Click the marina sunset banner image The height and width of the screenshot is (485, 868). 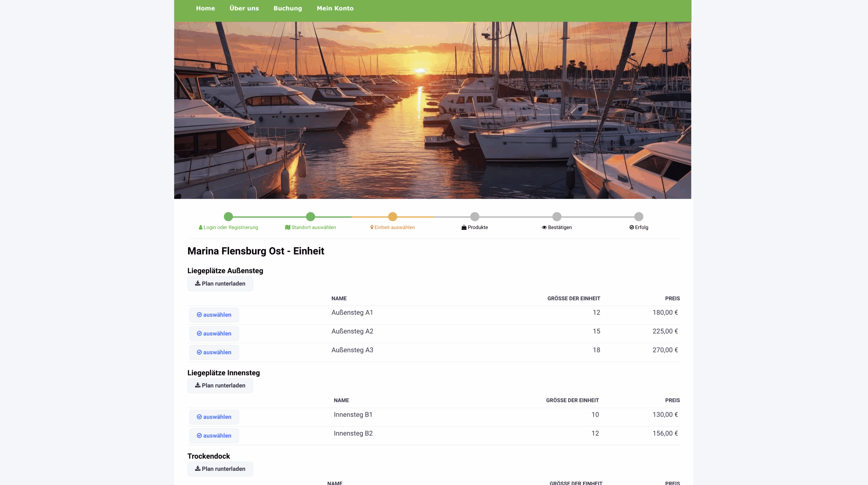coord(432,110)
